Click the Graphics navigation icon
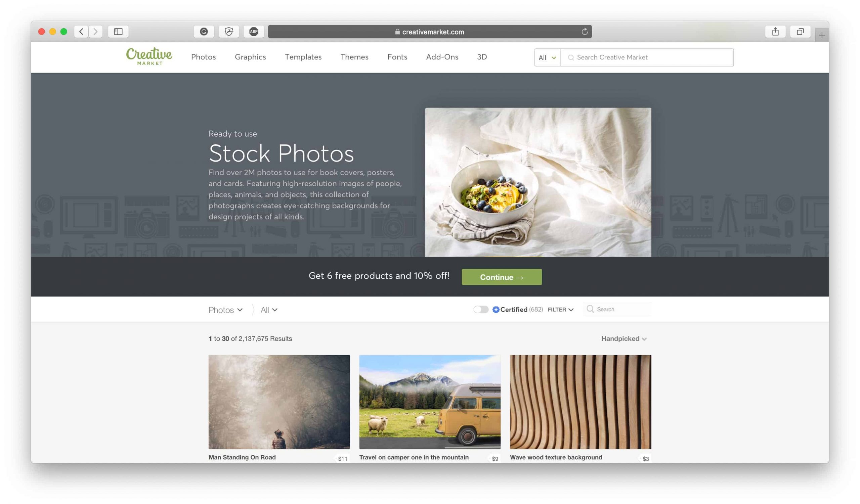860x504 pixels. coord(250,56)
